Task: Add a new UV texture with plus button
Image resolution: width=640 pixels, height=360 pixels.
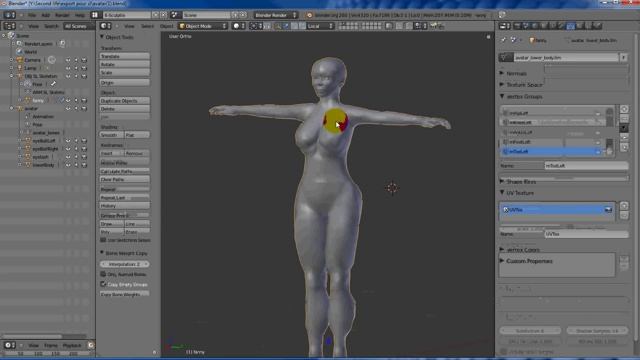Action: (624, 206)
